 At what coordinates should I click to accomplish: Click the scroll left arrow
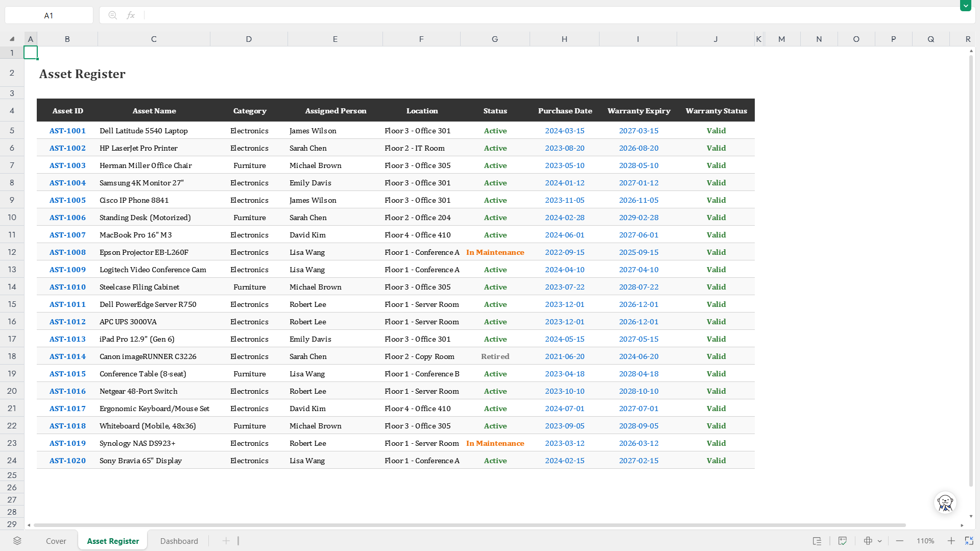29,525
